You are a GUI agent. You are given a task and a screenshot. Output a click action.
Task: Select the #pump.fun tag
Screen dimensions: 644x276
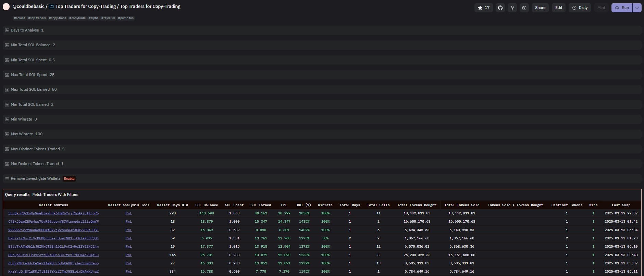pos(126,18)
